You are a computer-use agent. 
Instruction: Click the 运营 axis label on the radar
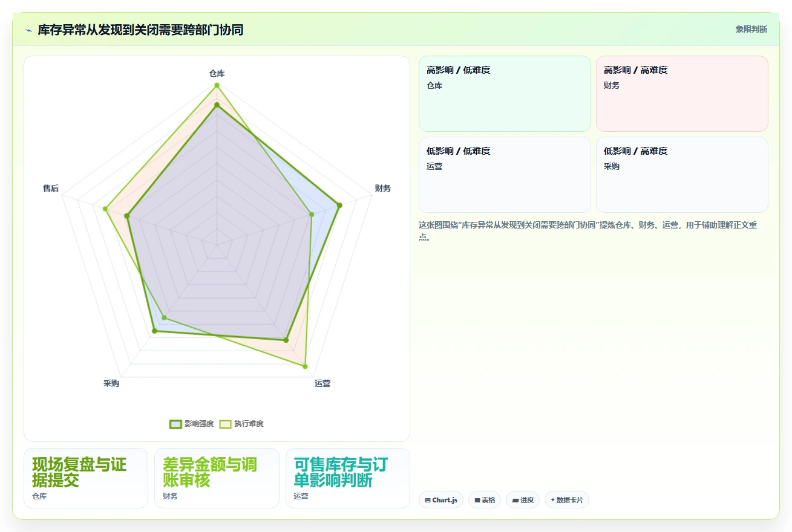322,383
